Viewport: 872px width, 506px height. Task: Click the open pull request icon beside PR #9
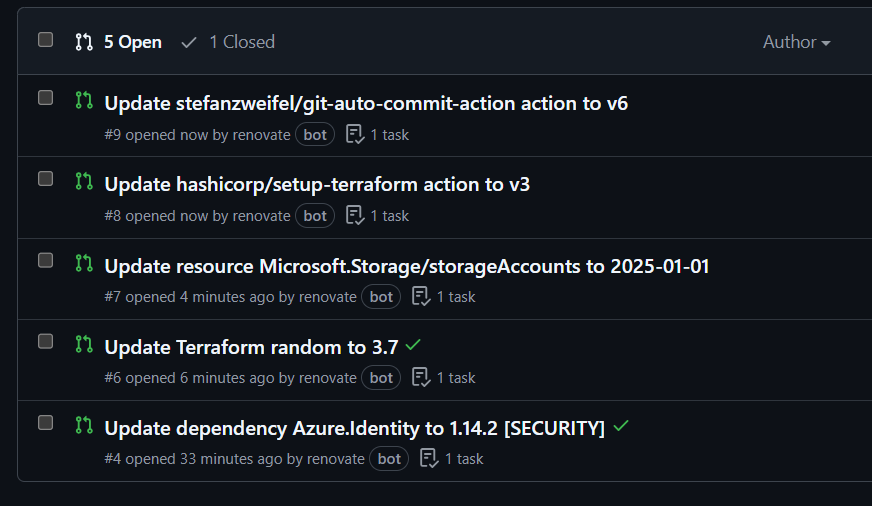84,101
